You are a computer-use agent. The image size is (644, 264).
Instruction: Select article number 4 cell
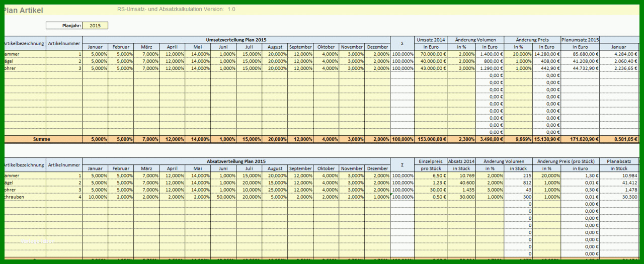click(64, 197)
